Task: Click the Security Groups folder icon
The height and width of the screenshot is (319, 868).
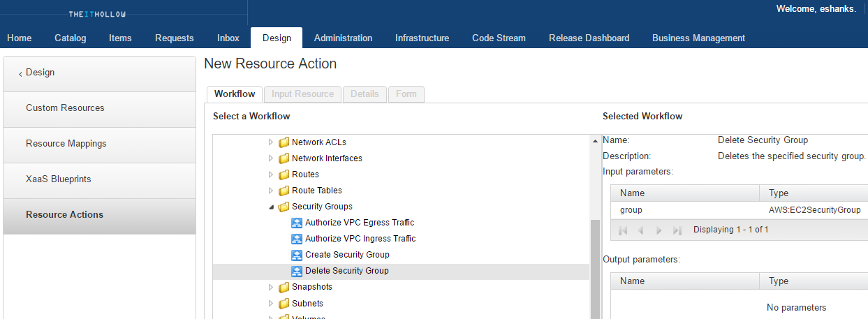Action: pos(284,207)
